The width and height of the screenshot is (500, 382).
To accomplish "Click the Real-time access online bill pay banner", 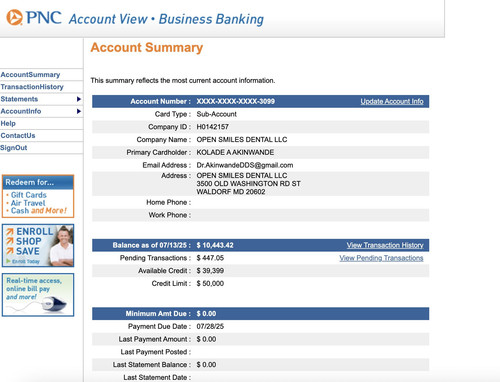I will coord(38,295).
